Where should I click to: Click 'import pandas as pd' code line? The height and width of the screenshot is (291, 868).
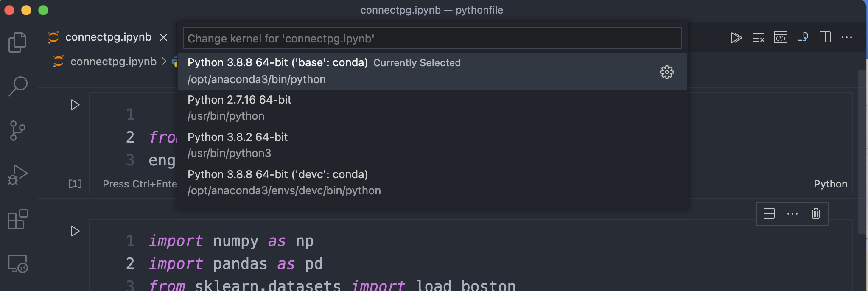tap(236, 264)
